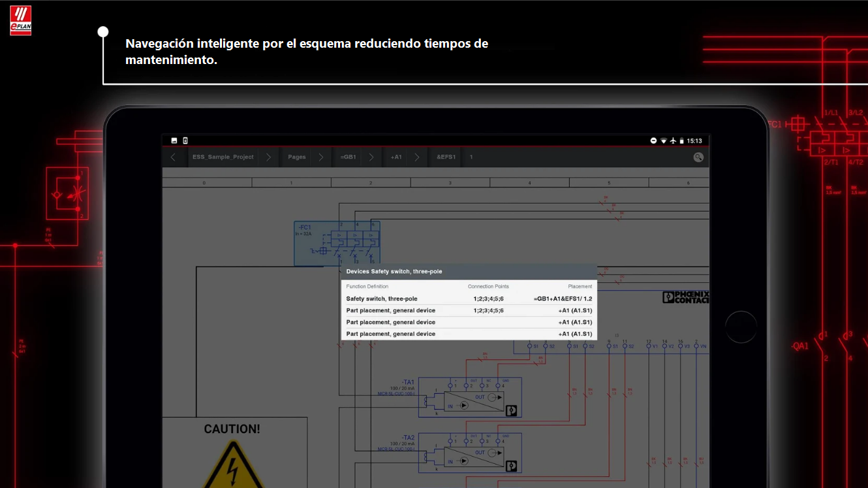This screenshot has width=868, height=488.
Task: Click the EPLAN logo
Action: pos(20,21)
